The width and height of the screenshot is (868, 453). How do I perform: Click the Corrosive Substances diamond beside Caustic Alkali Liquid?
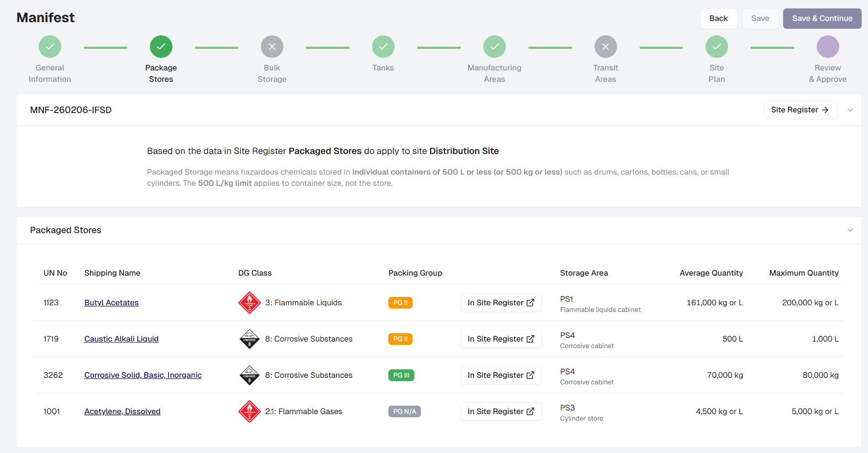tap(249, 339)
